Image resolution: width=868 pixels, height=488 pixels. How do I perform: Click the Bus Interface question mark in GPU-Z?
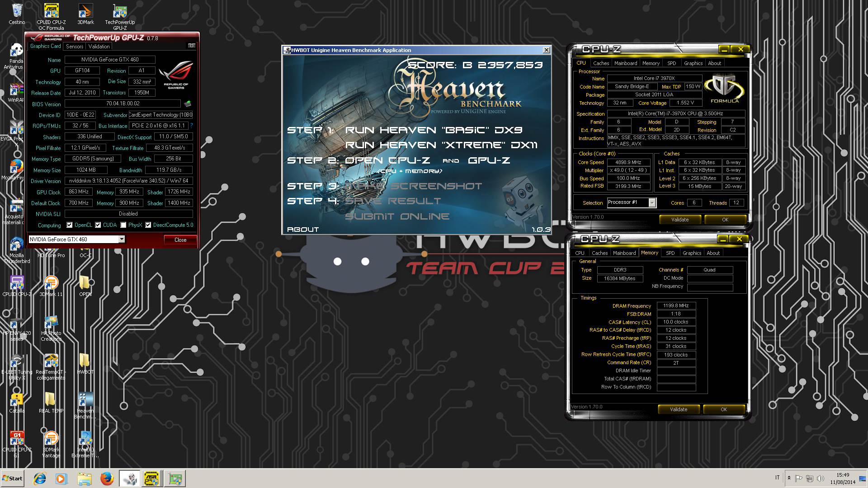click(x=191, y=126)
